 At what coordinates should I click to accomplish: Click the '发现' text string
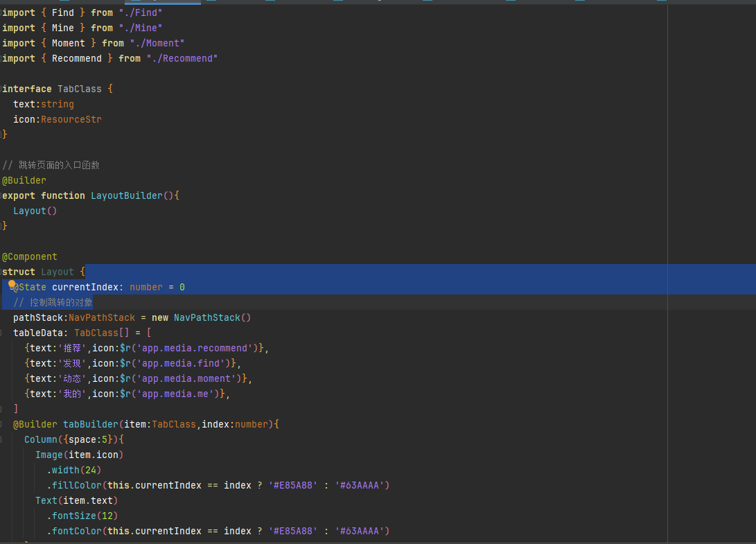(72, 364)
